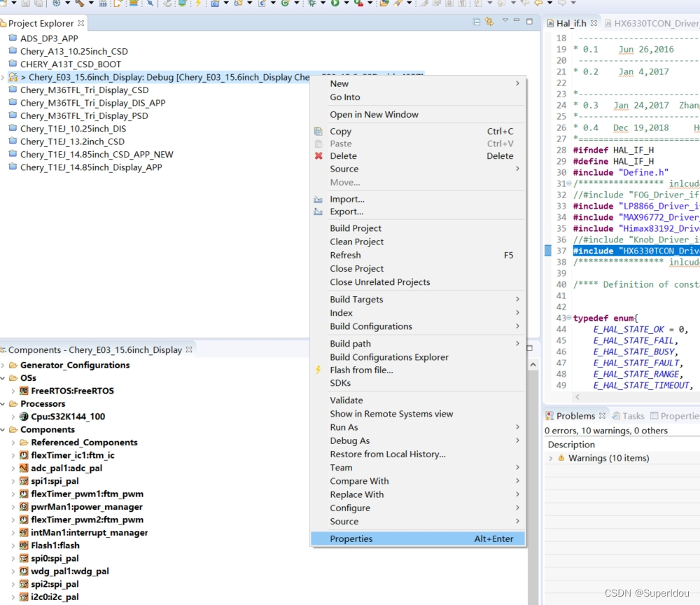Expand FreeRTOS:FreeRTOS component
Image resolution: width=700 pixels, height=605 pixels.
point(13,391)
